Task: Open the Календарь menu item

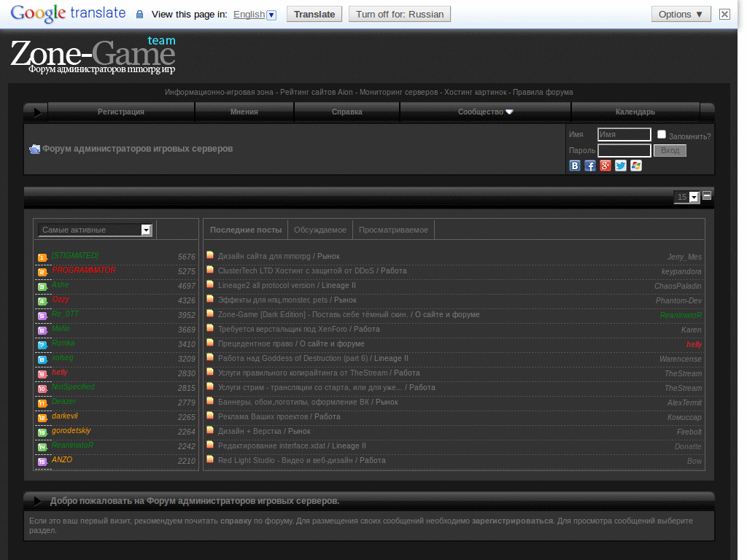Action: click(x=635, y=112)
